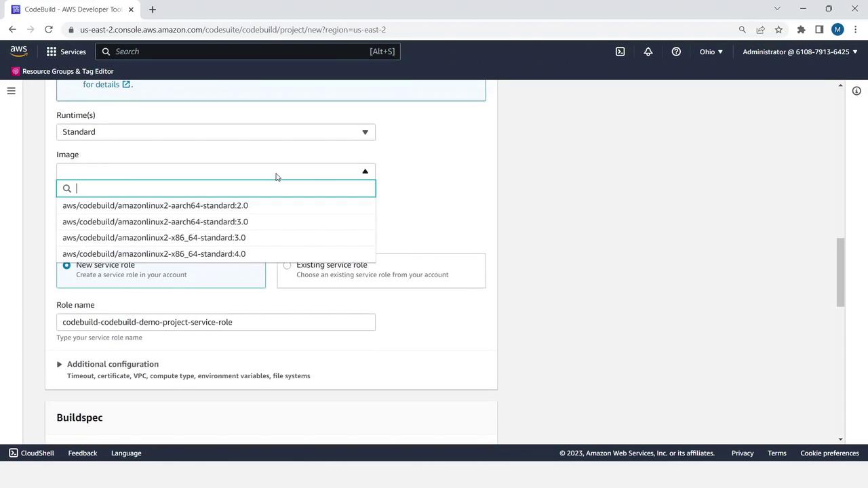The height and width of the screenshot is (488, 868).
Task: Focus the AWS console search box
Action: pyautogui.click(x=248, y=52)
